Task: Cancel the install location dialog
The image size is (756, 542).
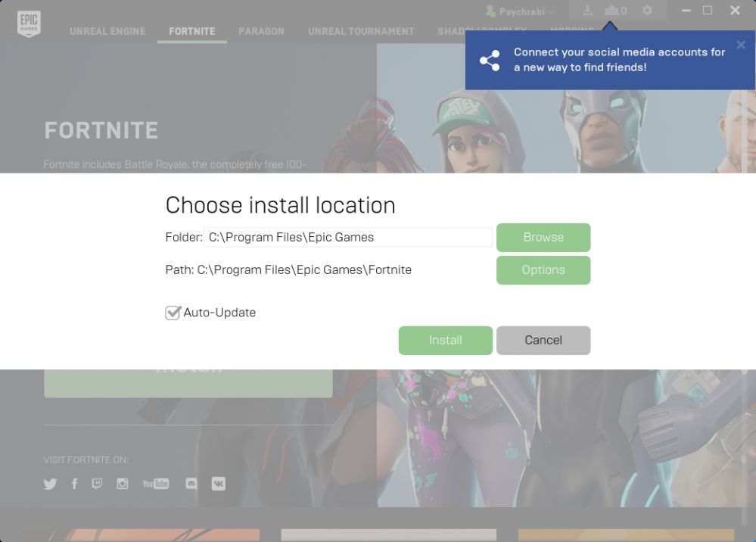Action: [543, 341]
